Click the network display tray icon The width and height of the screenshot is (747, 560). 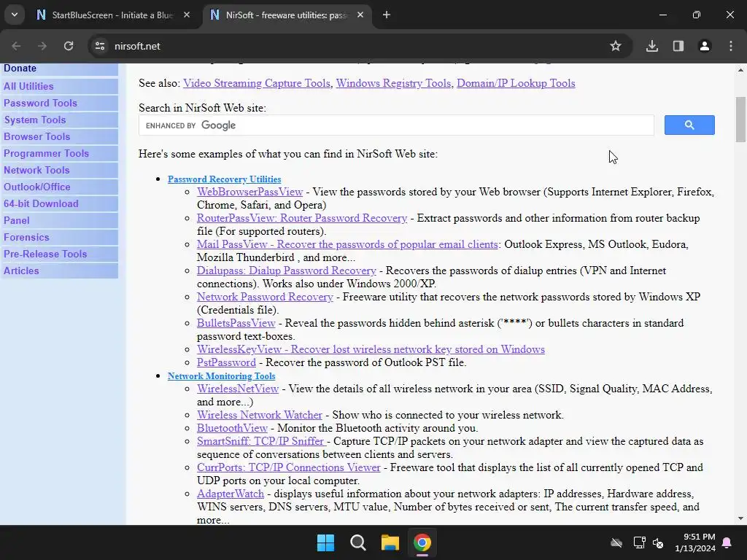(x=639, y=542)
